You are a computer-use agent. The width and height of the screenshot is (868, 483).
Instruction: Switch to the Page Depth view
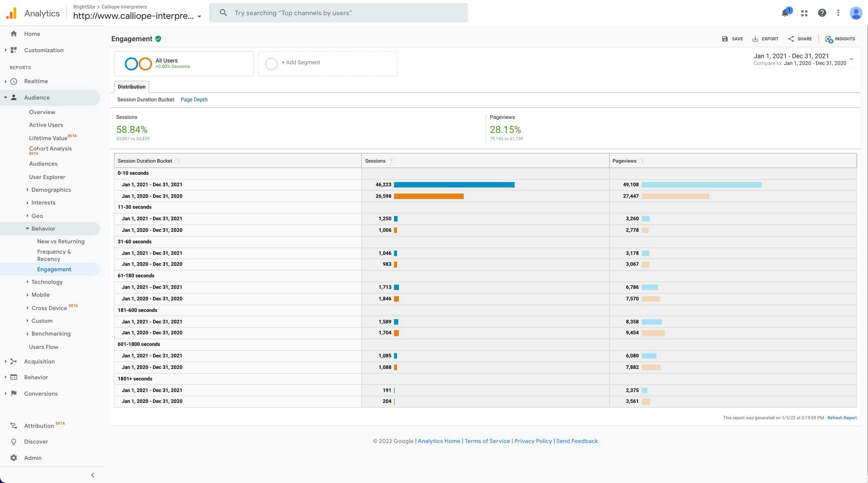(x=194, y=100)
